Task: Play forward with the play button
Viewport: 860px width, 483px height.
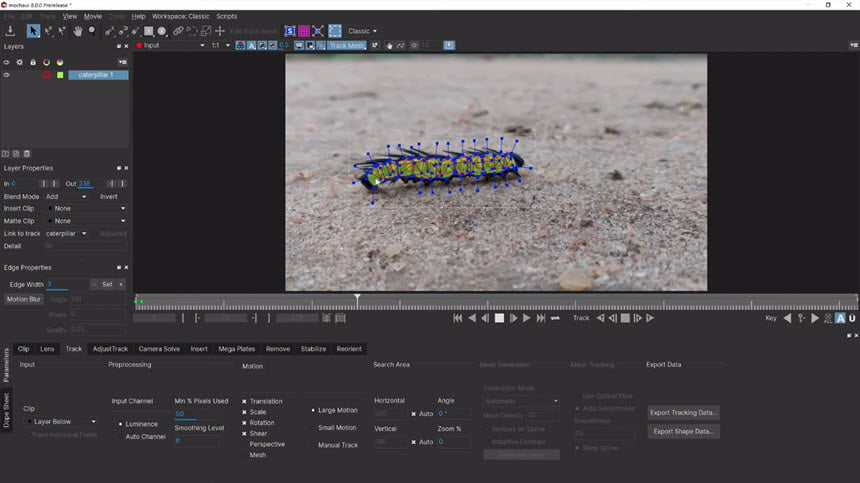Action: coord(527,318)
